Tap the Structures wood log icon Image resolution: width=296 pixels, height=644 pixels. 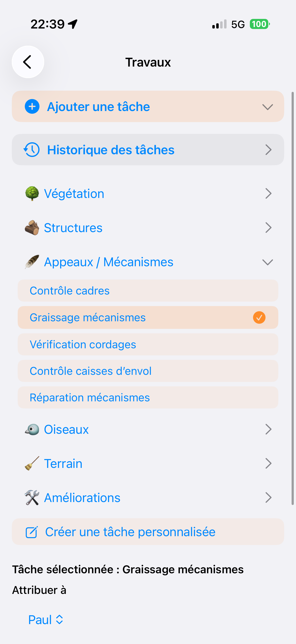[32, 228]
